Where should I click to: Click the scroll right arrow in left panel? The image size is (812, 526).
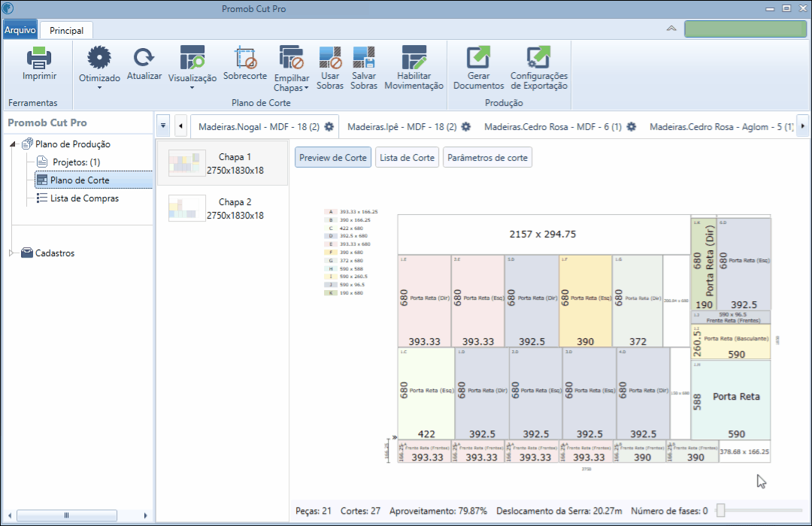coord(146,515)
